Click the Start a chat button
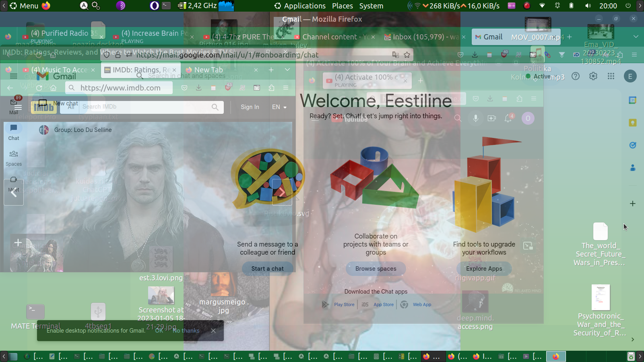 point(268,269)
